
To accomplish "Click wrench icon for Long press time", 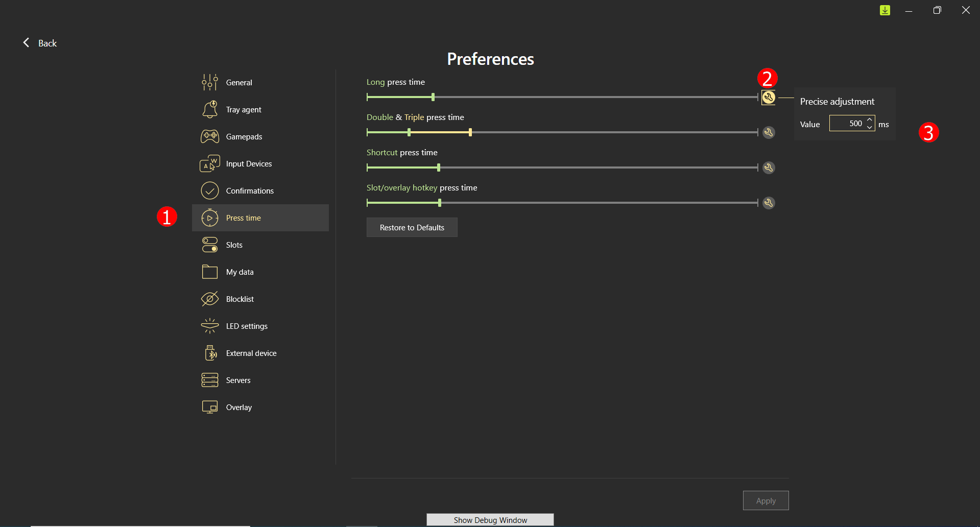I will [x=768, y=98].
